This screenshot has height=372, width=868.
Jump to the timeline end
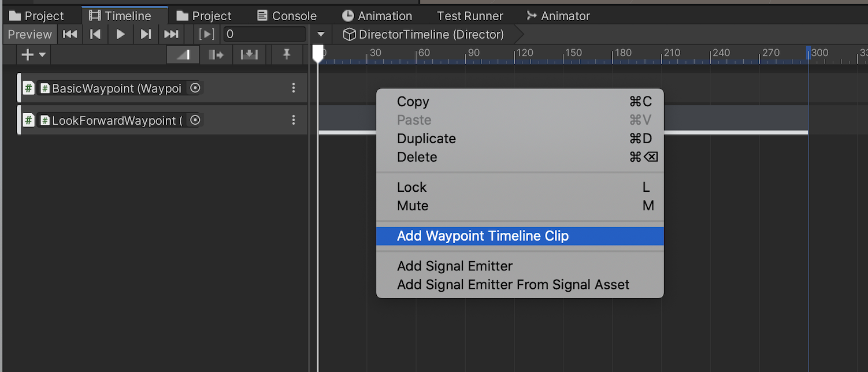(x=172, y=34)
